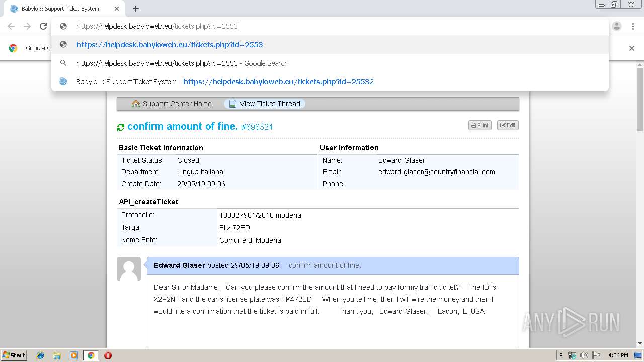Click the Windows Start button
This screenshot has height=362, width=644.
pos(14,355)
